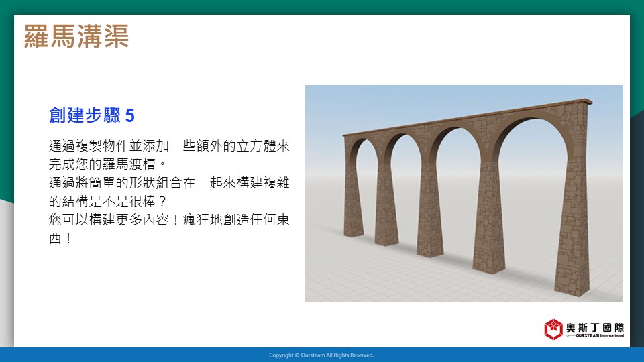
Task: Click the line 的結構是不是很棒？
Action: 107,201
